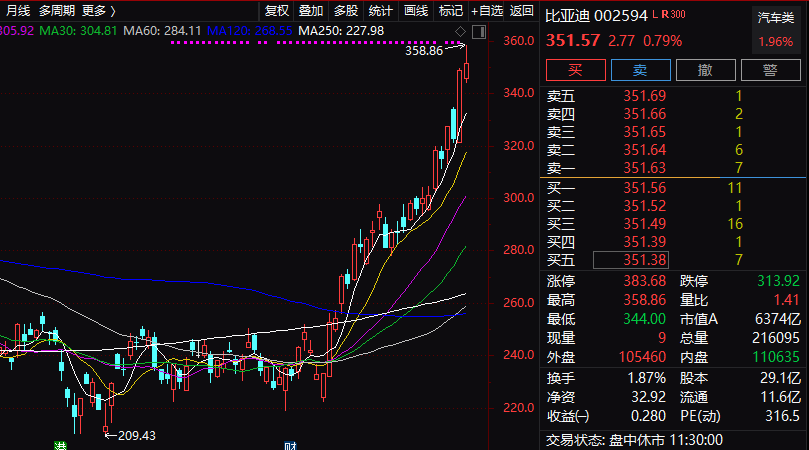Click the 财 financial report marker
This screenshot has width=809, height=450.
(x=290, y=446)
